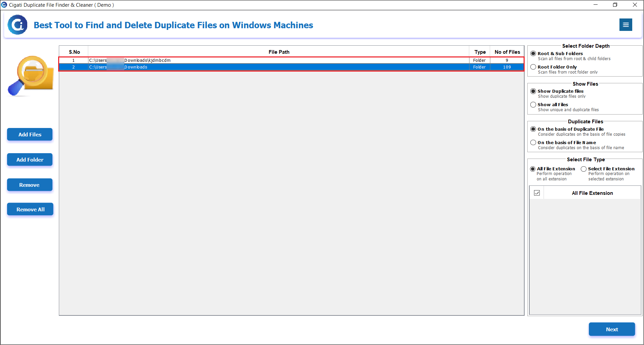Select the Downloads\kjdmbcdm folder row

point(291,60)
